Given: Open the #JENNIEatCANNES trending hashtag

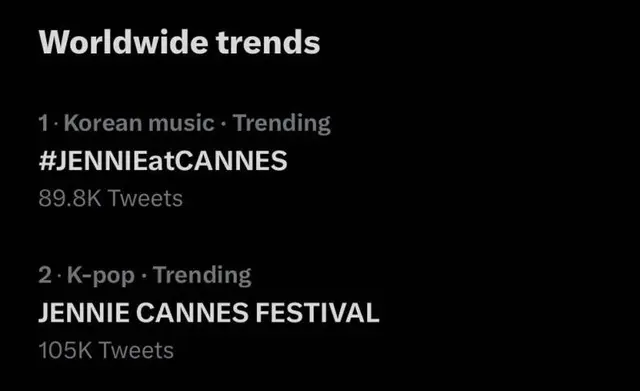Looking at the screenshot, I should click(163, 160).
